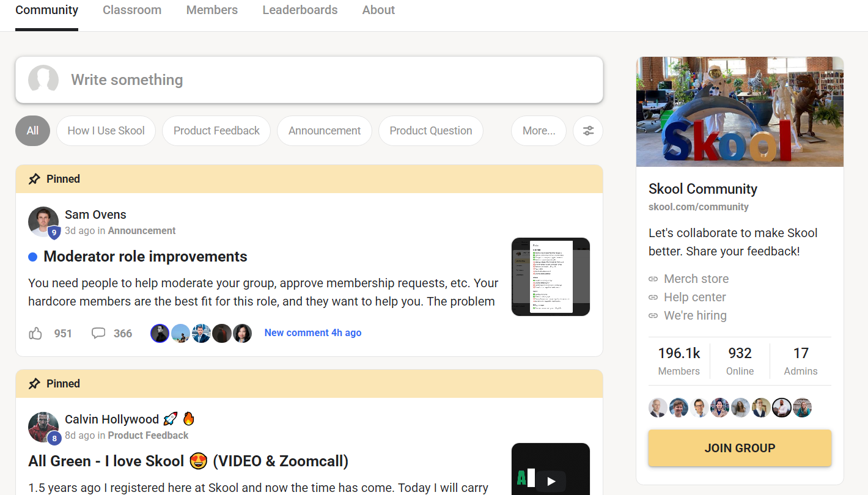Switch to the Classroom tab
Image resolution: width=868 pixels, height=495 pixels.
[x=132, y=10]
